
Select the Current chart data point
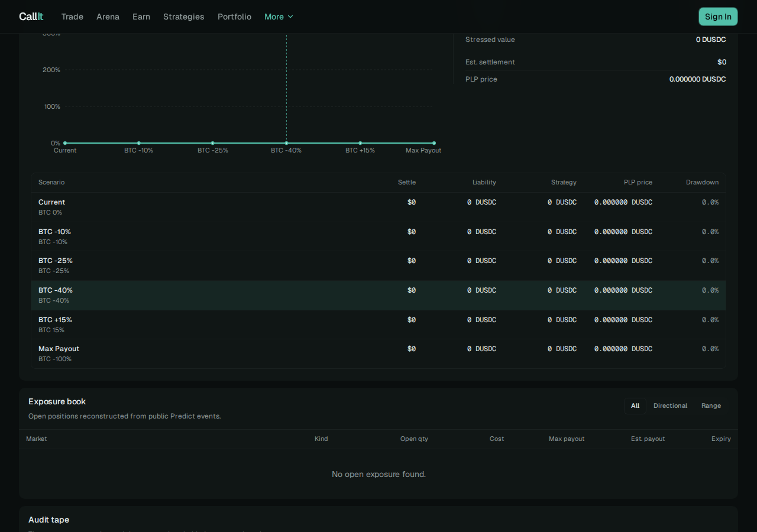pos(65,143)
